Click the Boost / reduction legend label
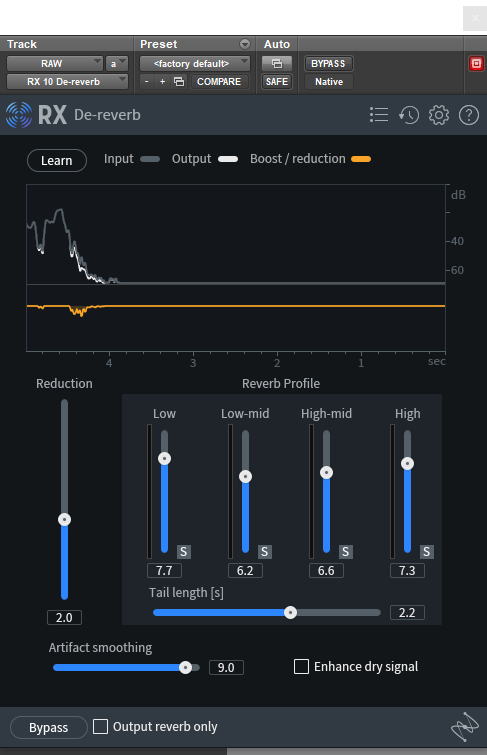 (298, 159)
